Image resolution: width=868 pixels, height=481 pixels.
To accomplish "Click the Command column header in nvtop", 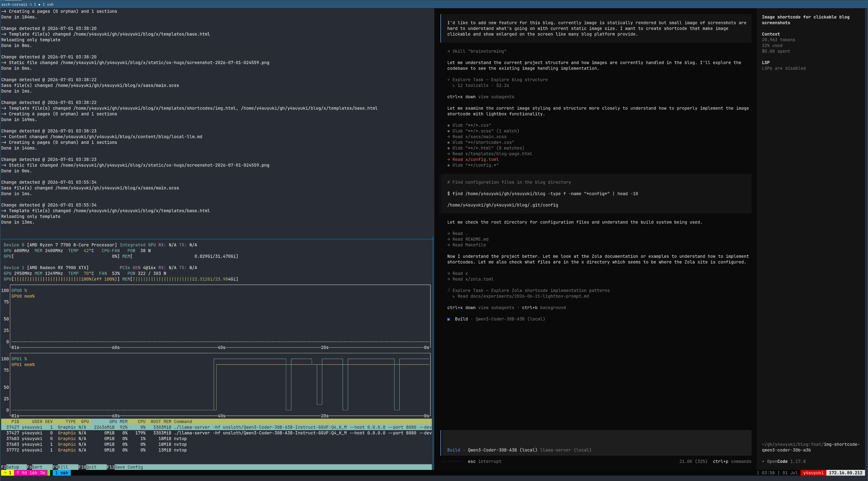I will click(x=183, y=422).
